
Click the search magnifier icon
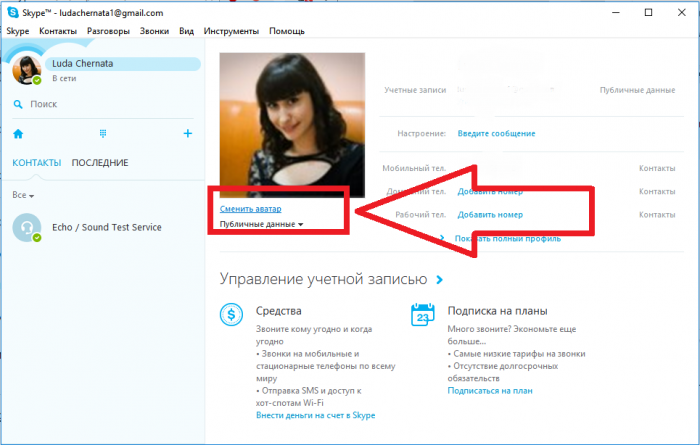tap(18, 103)
